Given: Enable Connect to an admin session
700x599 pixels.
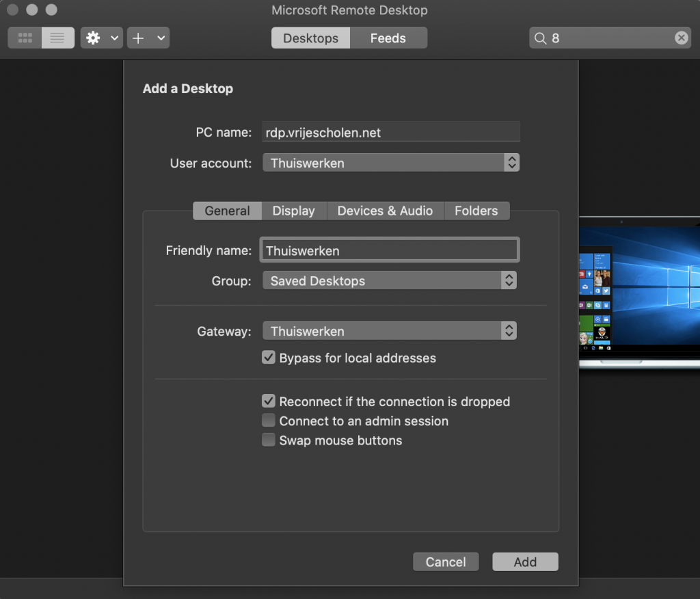Looking at the screenshot, I should pyautogui.click(x=268, y=421).
